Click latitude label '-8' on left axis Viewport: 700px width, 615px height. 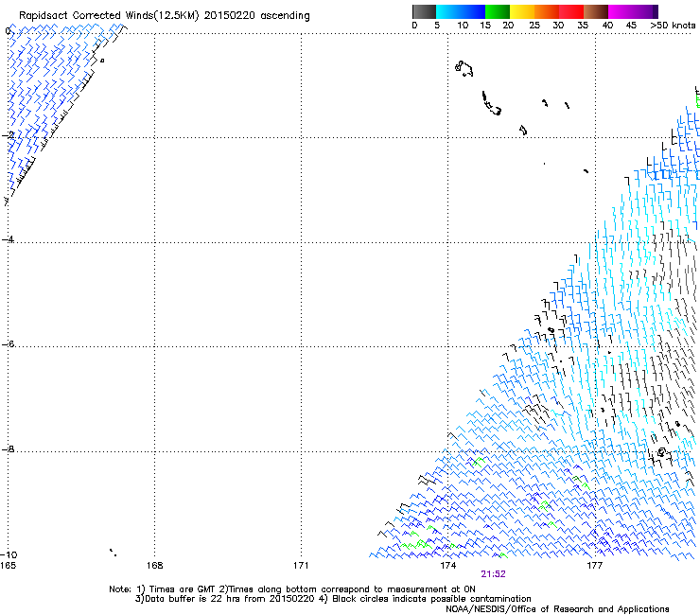tap(8, 448)
